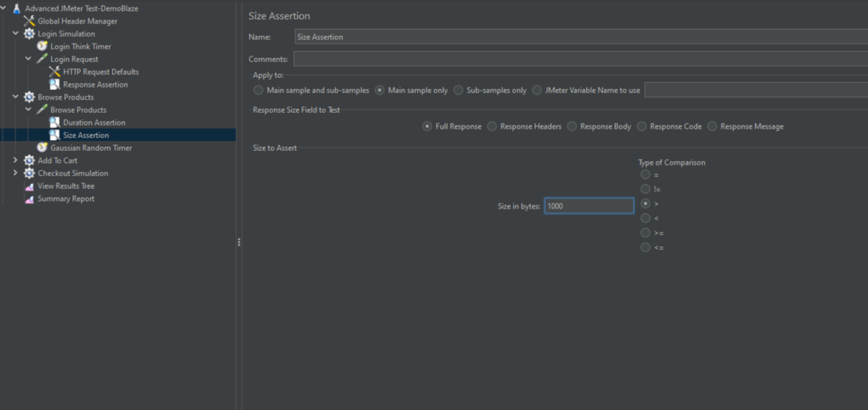This screenshot has height=410, width=868.
Task: Click the Name field containing Size Assertion
Action: 581,37
